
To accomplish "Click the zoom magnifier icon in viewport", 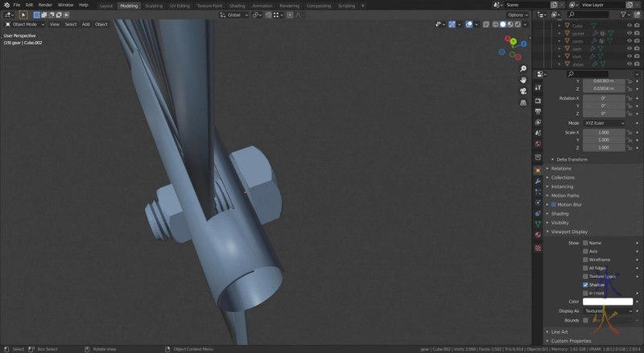I will point(523,69).
